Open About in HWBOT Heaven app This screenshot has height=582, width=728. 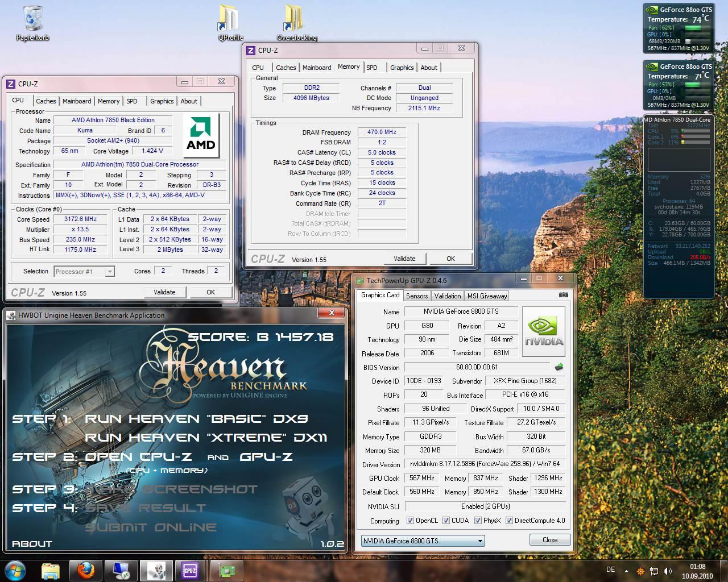pos(32,544)
